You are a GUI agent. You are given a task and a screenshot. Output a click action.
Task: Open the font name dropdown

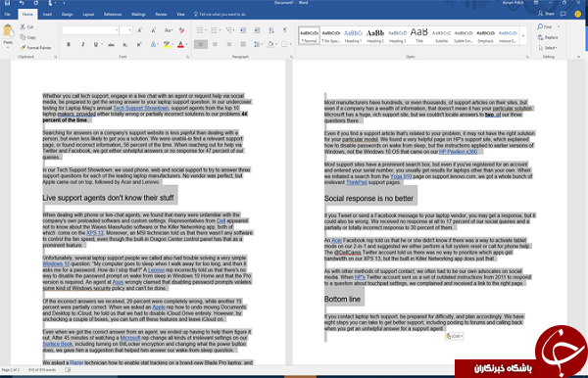[x=117, y=30]
